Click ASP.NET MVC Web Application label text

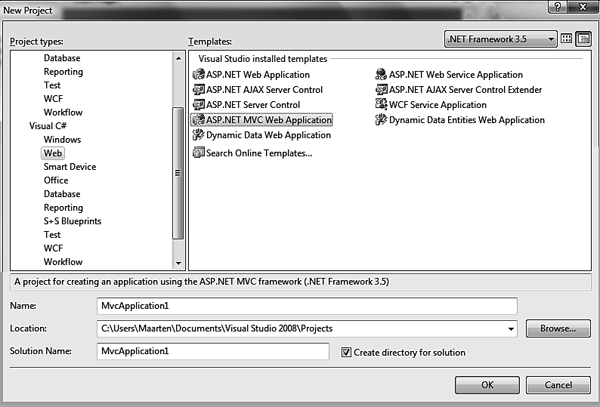(x=269, y=120)
